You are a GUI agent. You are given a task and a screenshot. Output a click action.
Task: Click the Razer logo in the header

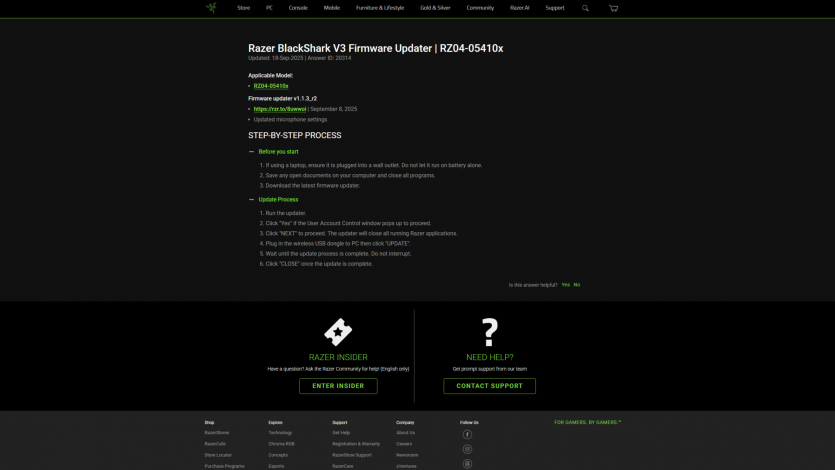211,8
